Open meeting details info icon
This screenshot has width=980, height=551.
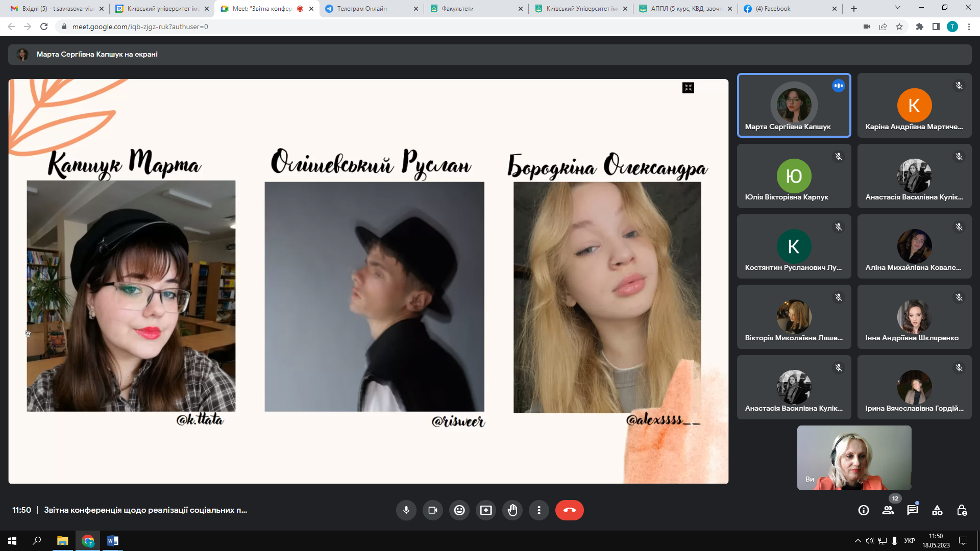point(864,510)
